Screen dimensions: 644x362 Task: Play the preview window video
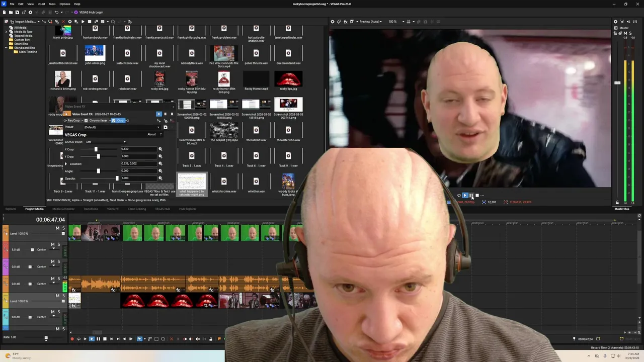(x=465, y=195)
